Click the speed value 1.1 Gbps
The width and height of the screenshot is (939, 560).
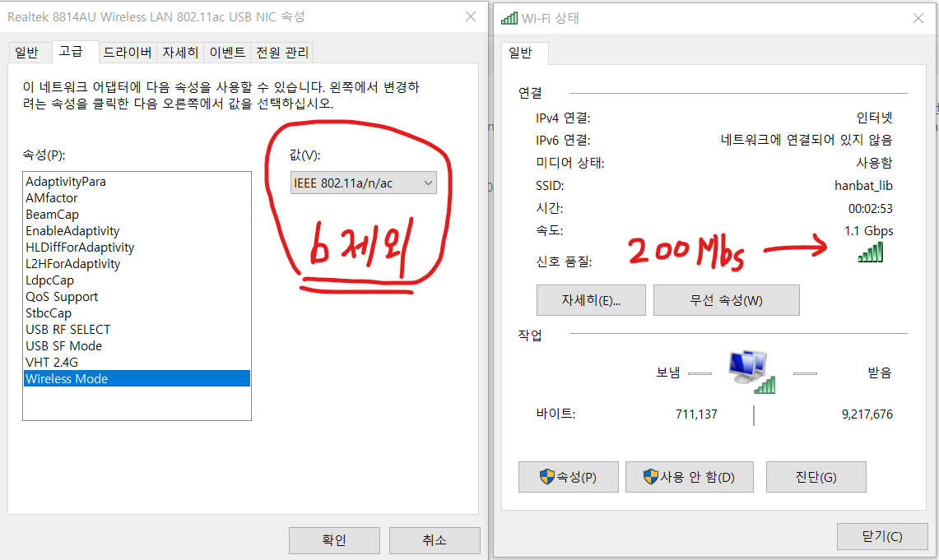tap(869, 231)
